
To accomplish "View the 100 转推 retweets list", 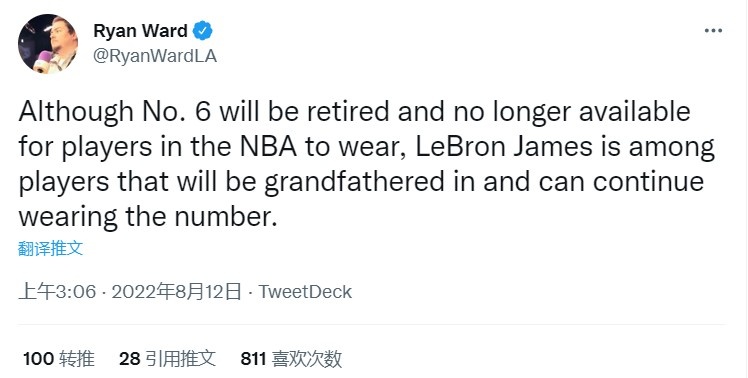I will tap(59, 359).
